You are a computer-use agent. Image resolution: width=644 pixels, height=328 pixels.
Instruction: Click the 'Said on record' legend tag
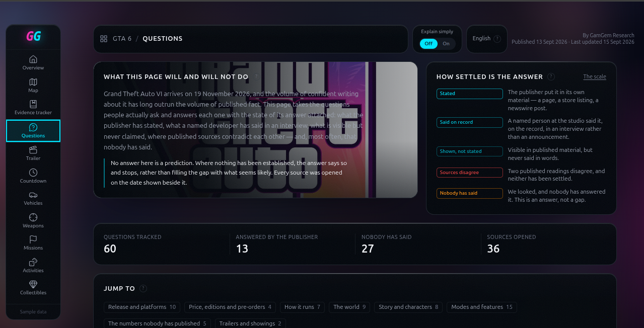pyautogui.click(x=469, y=122)
